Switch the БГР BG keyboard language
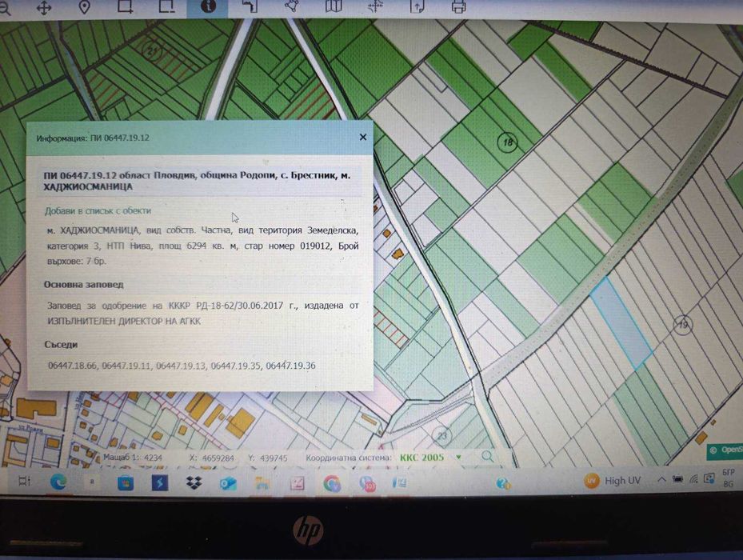This screenshot has width=743, height=560. point(729,478)
